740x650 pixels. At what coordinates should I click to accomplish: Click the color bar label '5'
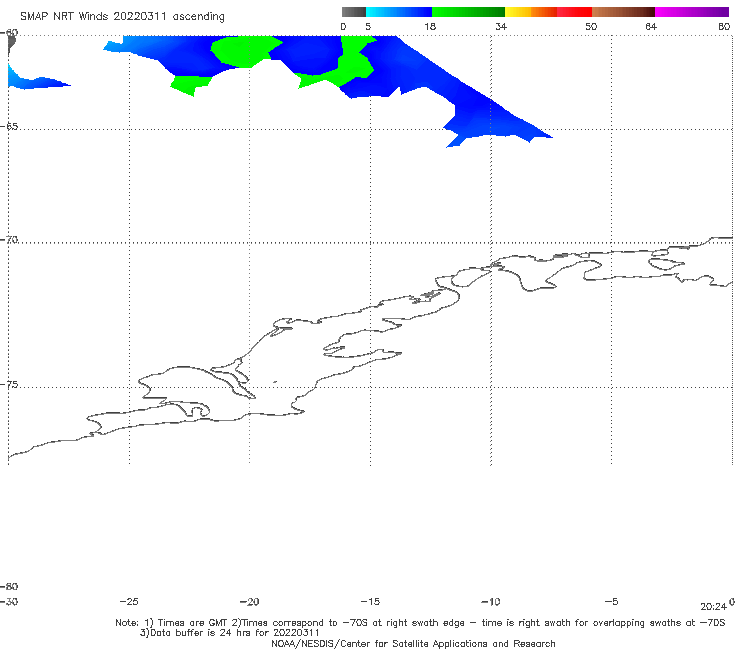(x=368, y=26)
